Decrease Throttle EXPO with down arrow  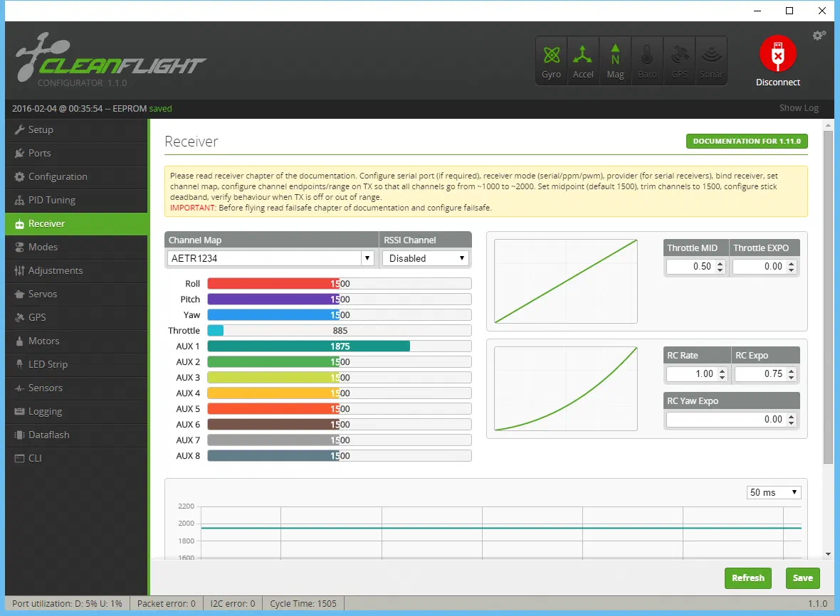(x=792, y=270)
